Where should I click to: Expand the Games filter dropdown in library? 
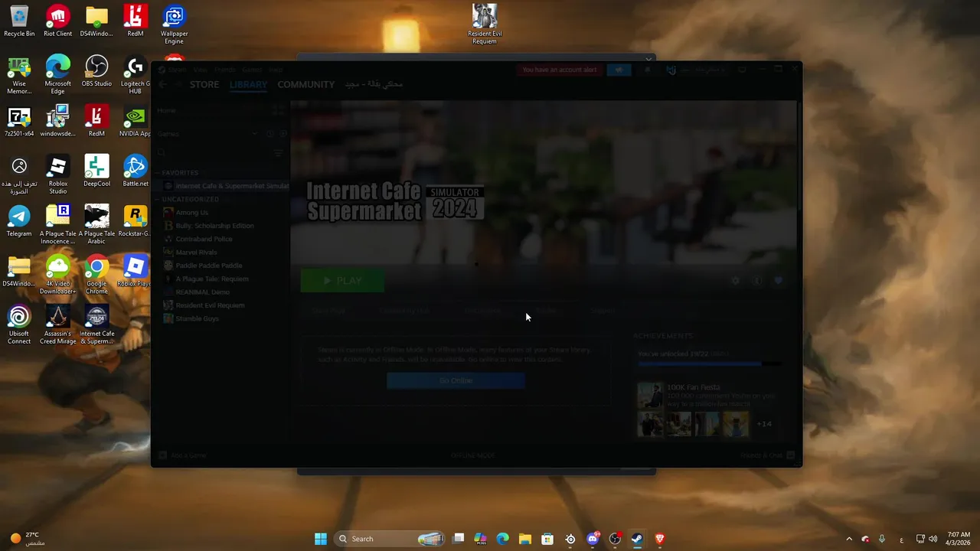[256, 134]
